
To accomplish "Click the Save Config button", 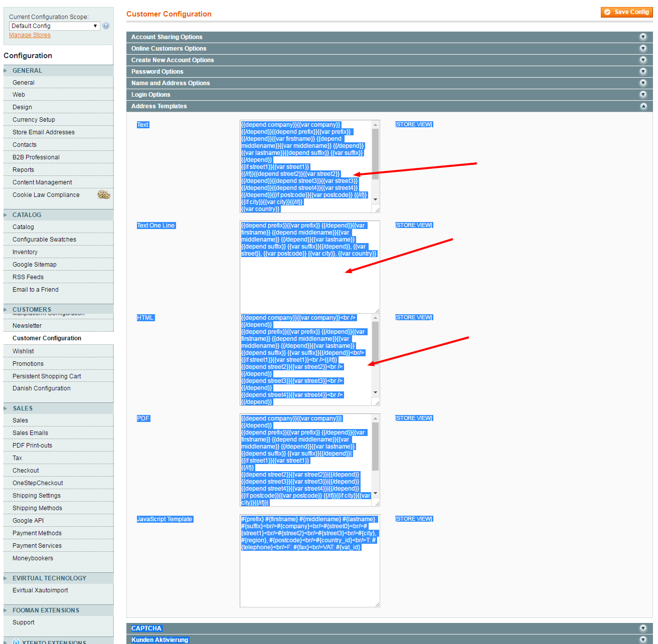I will pos(626,12).
